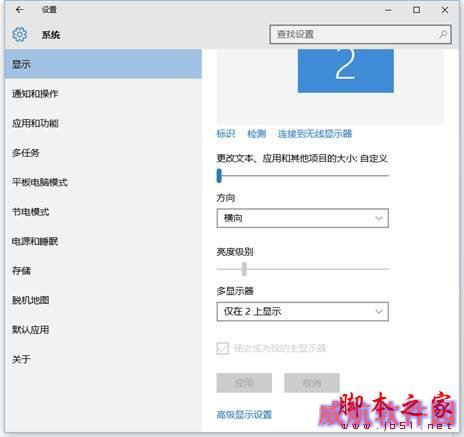Open the 方向 orientation dropdown
Image resolution: width=464 pixels, height=437 pixels.
click(302, 218)
